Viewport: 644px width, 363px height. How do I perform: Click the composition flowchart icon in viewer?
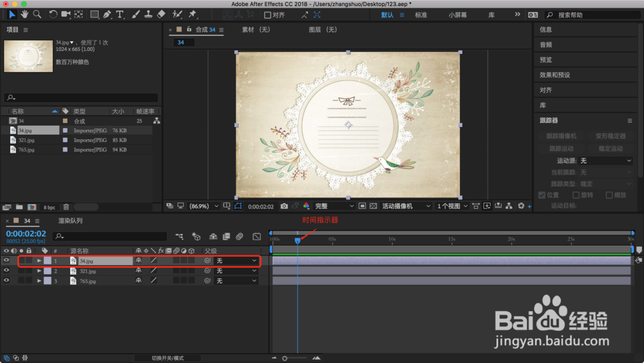point(509,206)
